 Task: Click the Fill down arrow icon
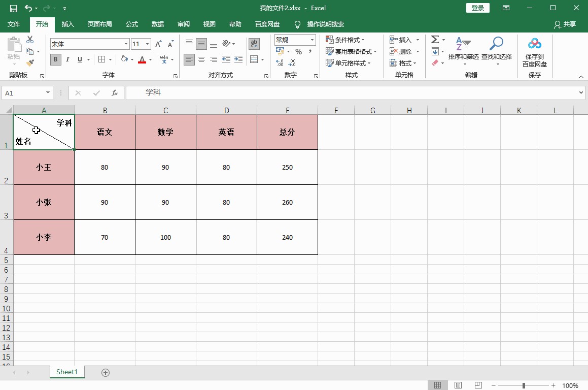click(x=435, y=51)
